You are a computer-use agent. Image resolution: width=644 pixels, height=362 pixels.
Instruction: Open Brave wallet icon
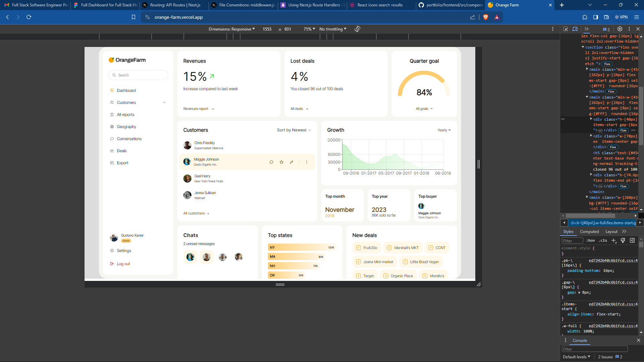click(606, 17)
